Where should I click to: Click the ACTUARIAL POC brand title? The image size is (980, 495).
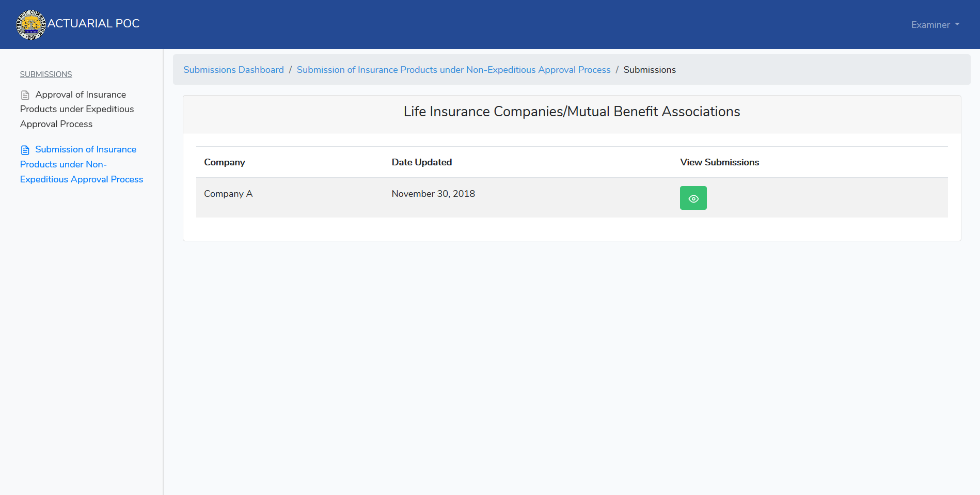93,24
